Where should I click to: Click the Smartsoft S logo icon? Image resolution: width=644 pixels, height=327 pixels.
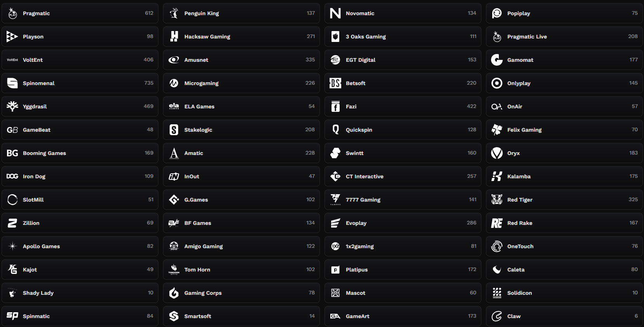(x=174, y=316)
